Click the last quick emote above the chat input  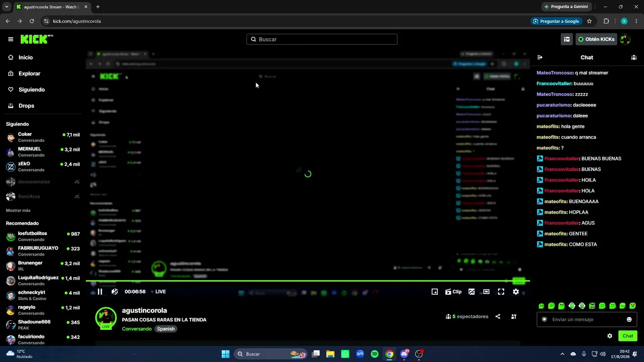coord(632,306)
